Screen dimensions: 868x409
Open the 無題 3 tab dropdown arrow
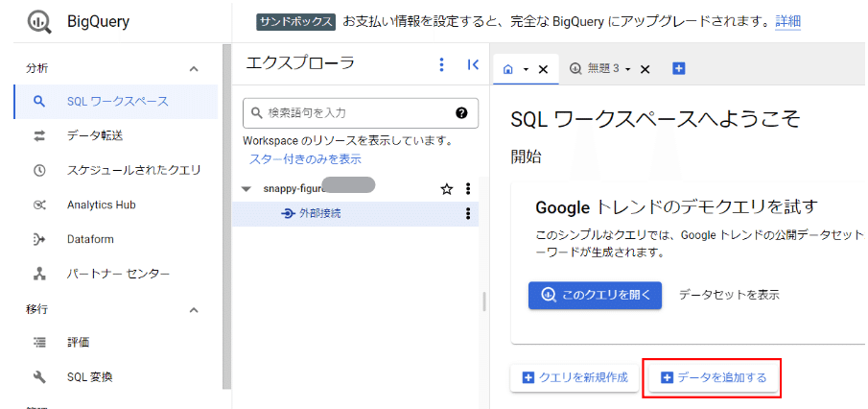627,69
